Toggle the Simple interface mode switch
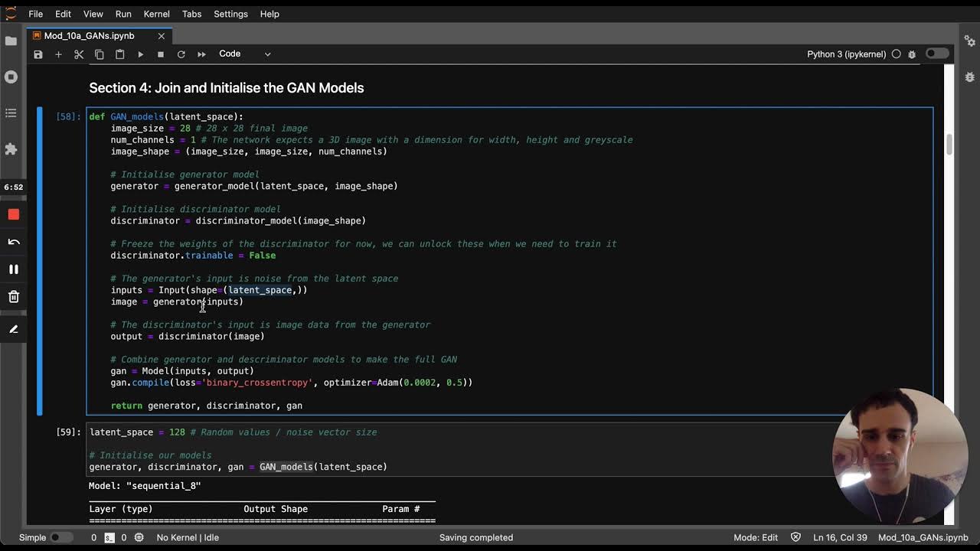This screenshot has height=551, width=980. coord(57,537)
